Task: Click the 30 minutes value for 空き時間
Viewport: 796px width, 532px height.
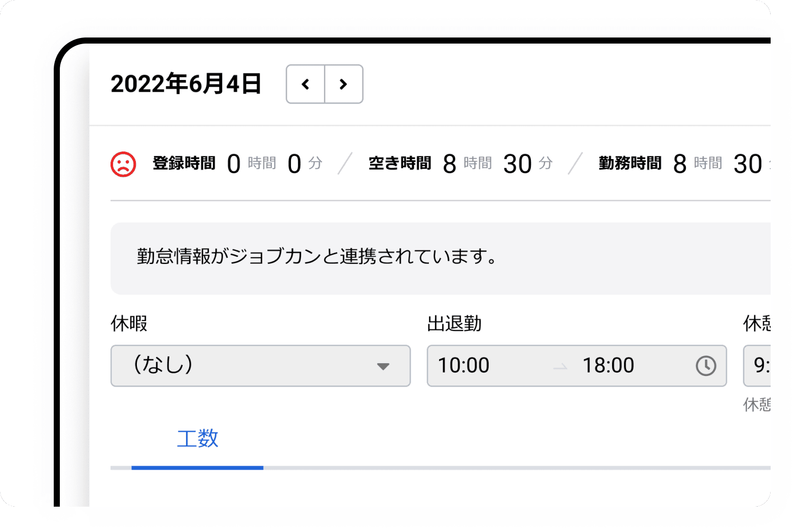Action: pos(517,164)
